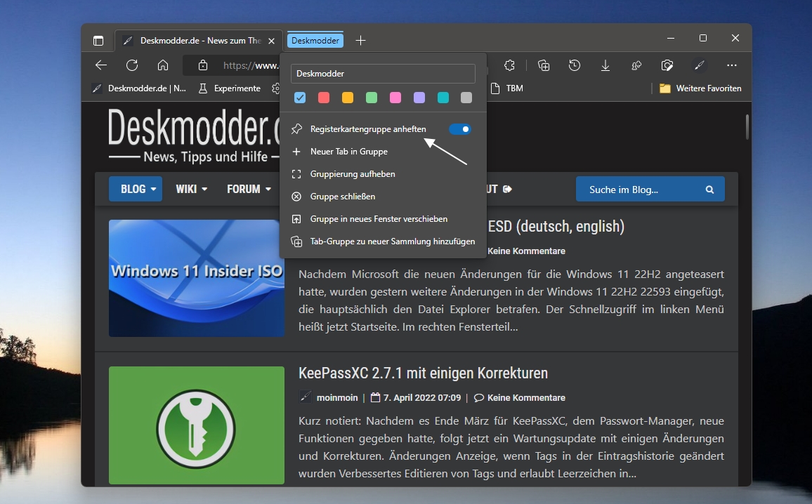Choose Tab-Gruppe zu neuer Sammlung hinzufügen
This screenshot has width=812, height=504.
click(384, 241)
